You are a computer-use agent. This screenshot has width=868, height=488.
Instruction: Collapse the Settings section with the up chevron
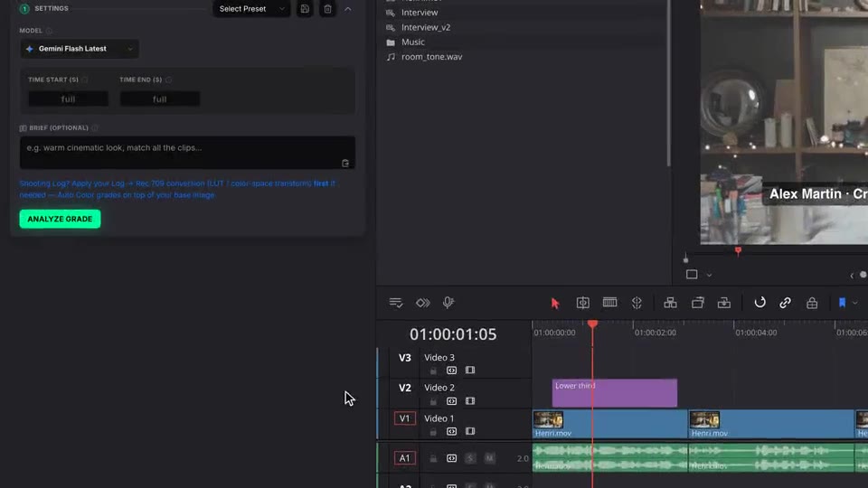click(x=347, y=9)
